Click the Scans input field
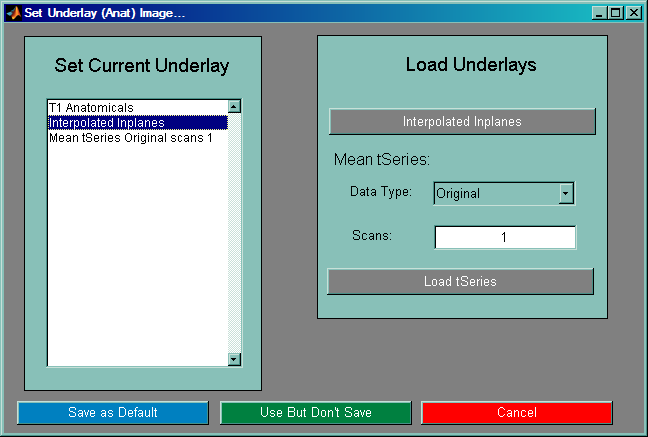The width and height of the screenshot is (648, 437). pyautogui.click(x=504, y=237)
